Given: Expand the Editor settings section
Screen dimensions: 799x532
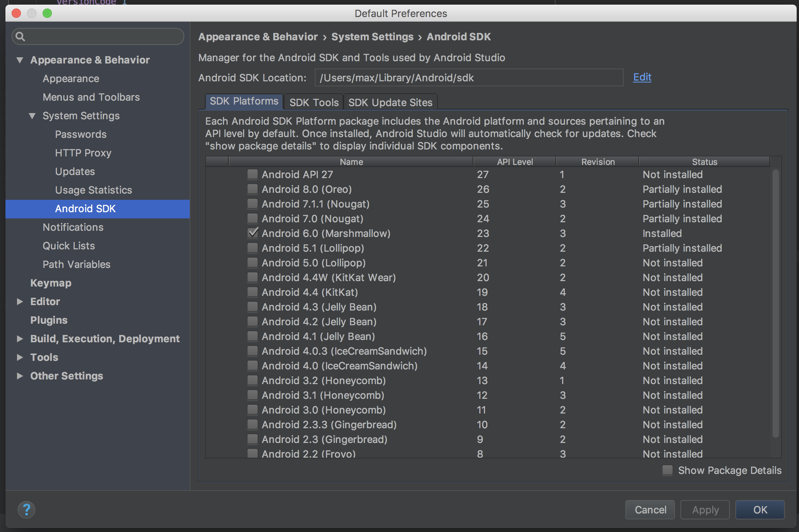Looking at the screenshot, I should 20,302.
